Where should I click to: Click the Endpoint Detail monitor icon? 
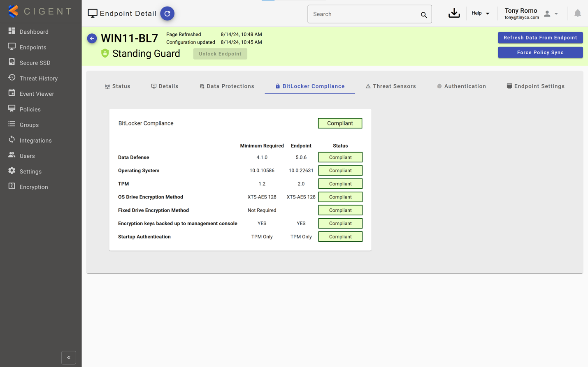[93, 14]
